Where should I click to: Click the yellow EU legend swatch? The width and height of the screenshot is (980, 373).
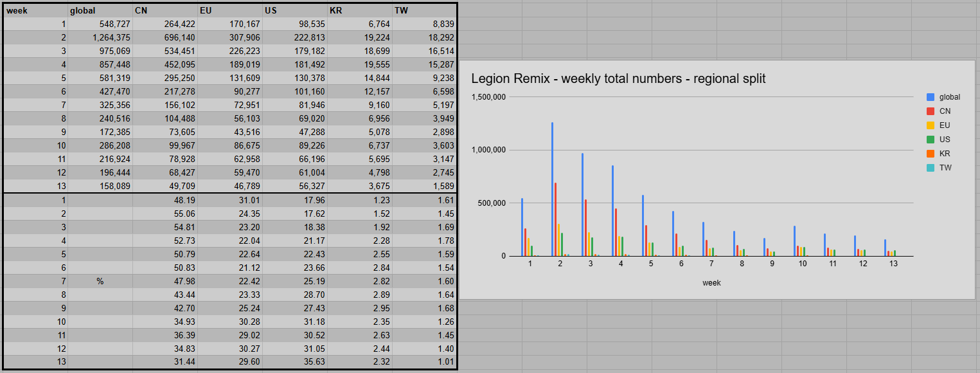tap(931, 125)
